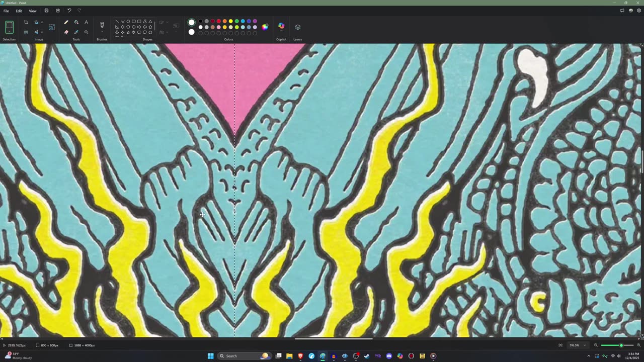Open the Copilot menu
This screenshot has width=644, height=362.
(x=281, y=26)
